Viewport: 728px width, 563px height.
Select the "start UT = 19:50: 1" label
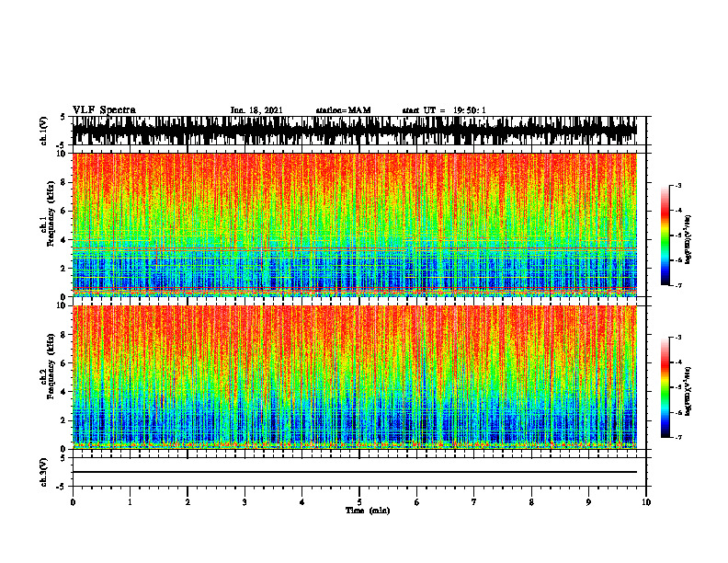pyautogui.click(x=444, y=110)
